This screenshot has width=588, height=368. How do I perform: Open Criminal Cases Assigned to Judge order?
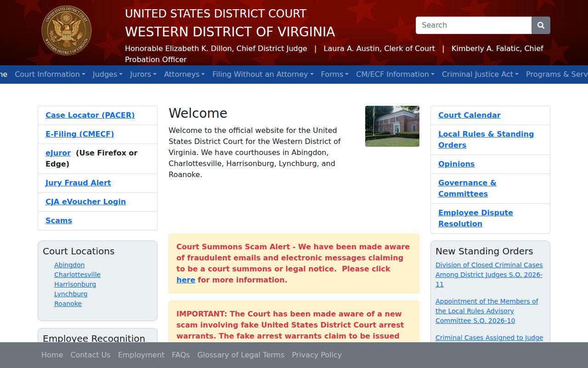click(489, 338)
